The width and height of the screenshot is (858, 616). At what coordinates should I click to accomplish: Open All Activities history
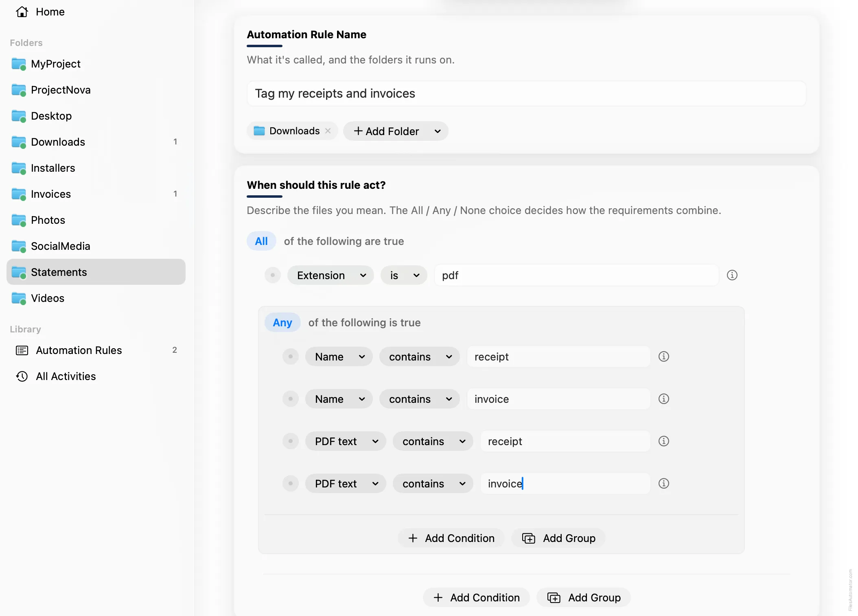click(96, 376)
